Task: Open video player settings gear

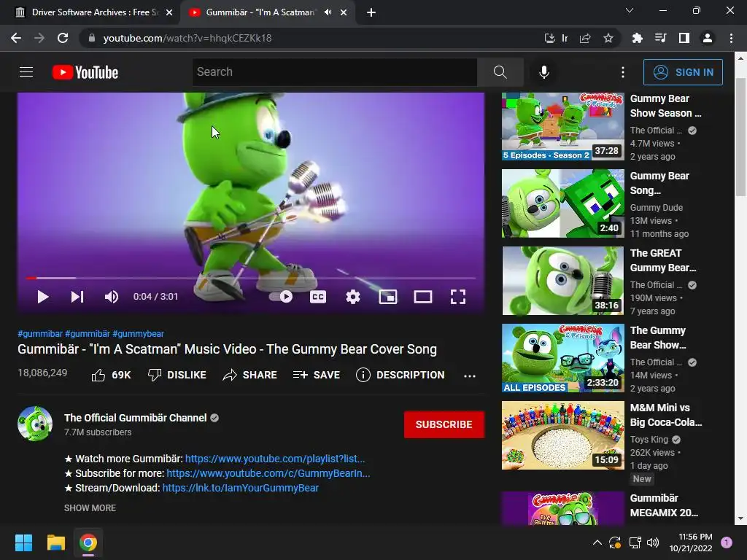Action: point(352,297)
